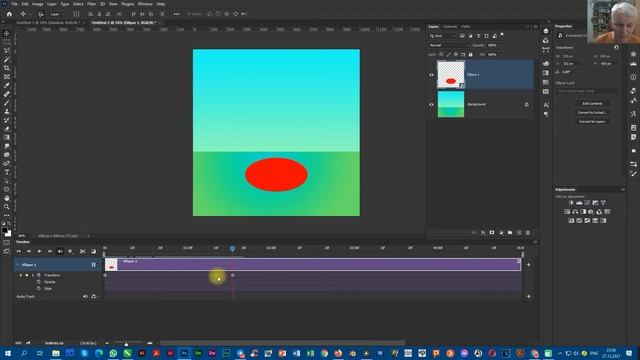
Task: Click the Home icon in options bar
Action: click(x=9, y=14)
